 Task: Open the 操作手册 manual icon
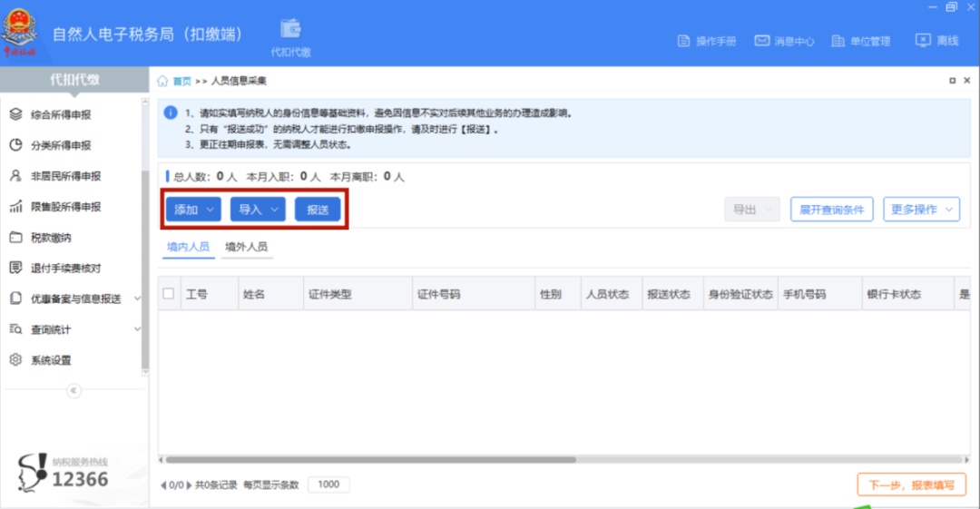684,41
